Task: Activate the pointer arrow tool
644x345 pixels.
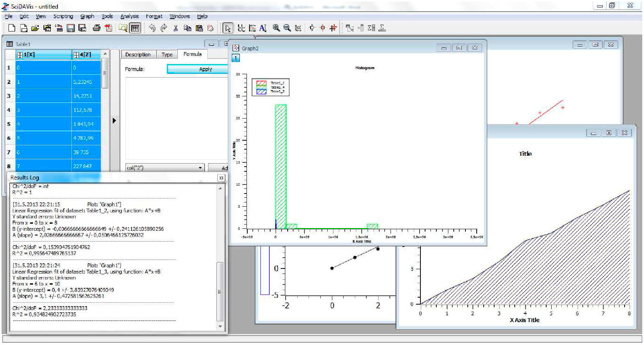Action: 228,28
